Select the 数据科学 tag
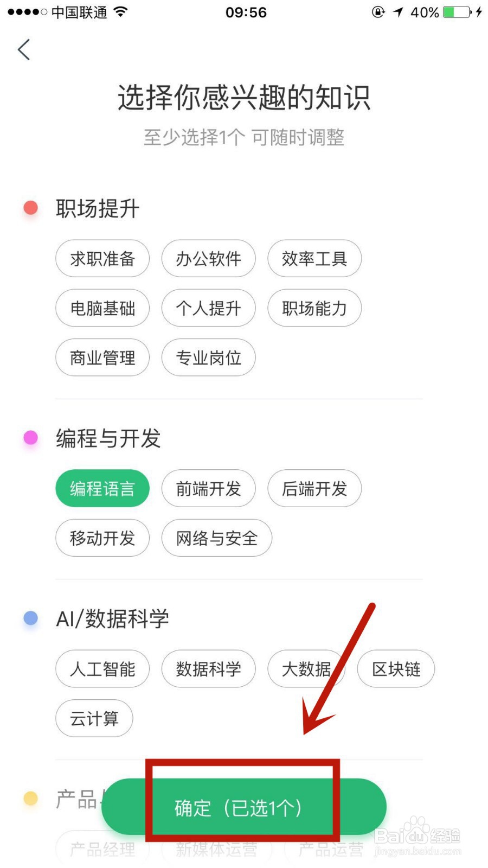The height and width of the screenshot is (868, 488). (208, 669)
